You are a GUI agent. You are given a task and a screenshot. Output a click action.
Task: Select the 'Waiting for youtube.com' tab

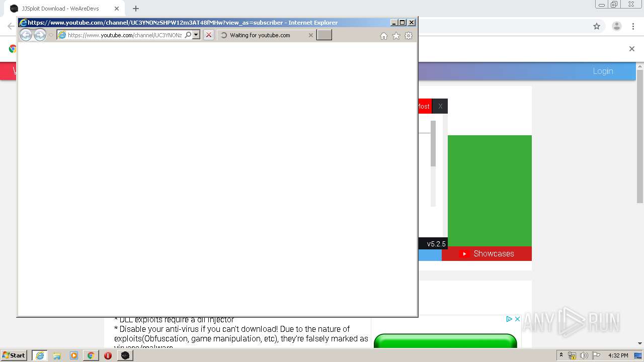pyautogui.click(x=266, y=35)
